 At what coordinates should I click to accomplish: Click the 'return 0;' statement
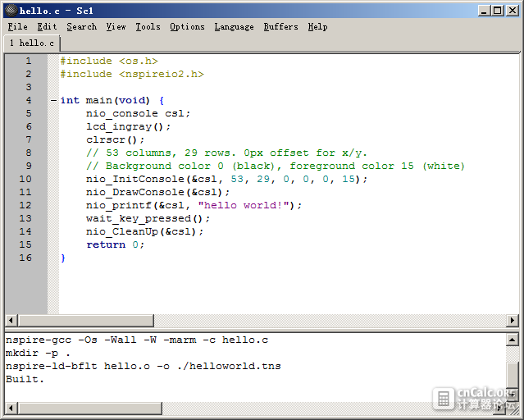pos(116,244)
